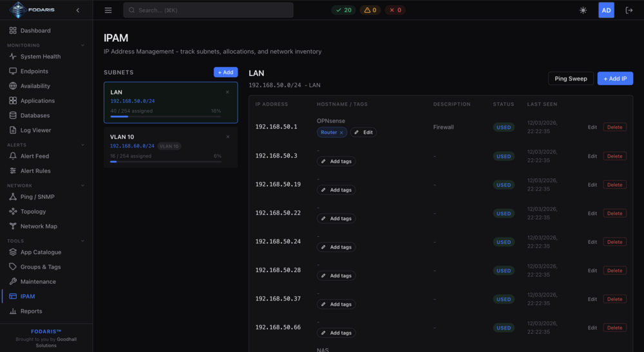The image size is (644, 352).
Task: Edit the 192.168.50.19 row
Action: coord(592,185)
